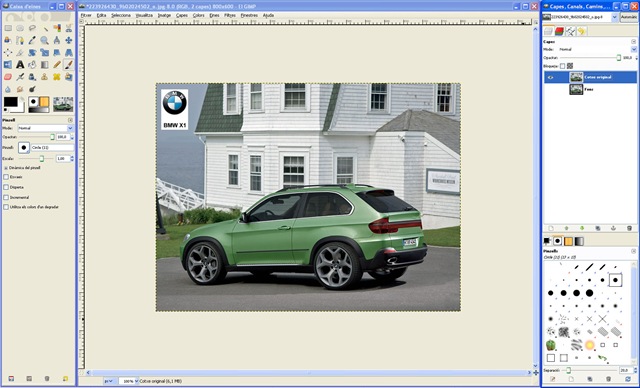Click the Automàtic button

pos(628,17)
